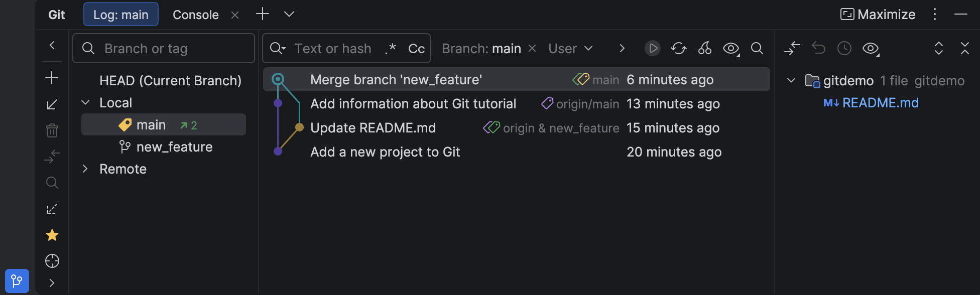Click the New Branch plus icon

click(52, 78)
